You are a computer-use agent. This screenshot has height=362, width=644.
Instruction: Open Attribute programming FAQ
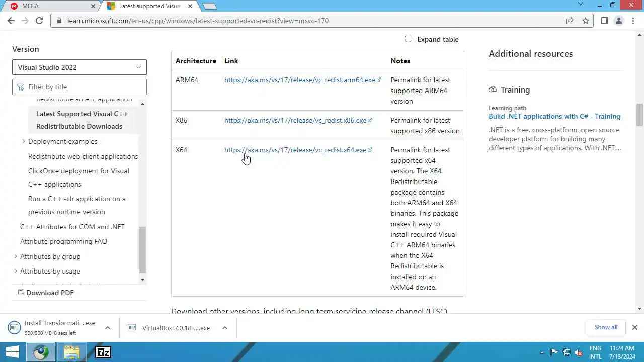63,241
